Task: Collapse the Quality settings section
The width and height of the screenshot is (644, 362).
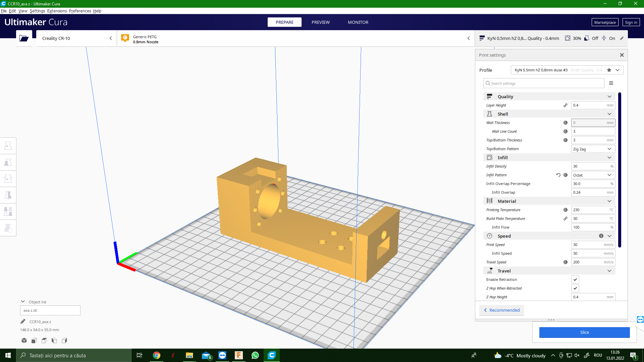Action: [609, 97]
